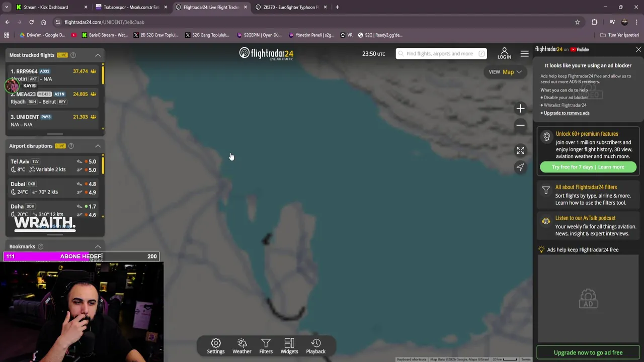The width and height of the screenshot is (644, 362).
Task: Open the browser apps grid
Action: (x=7, y=35)
